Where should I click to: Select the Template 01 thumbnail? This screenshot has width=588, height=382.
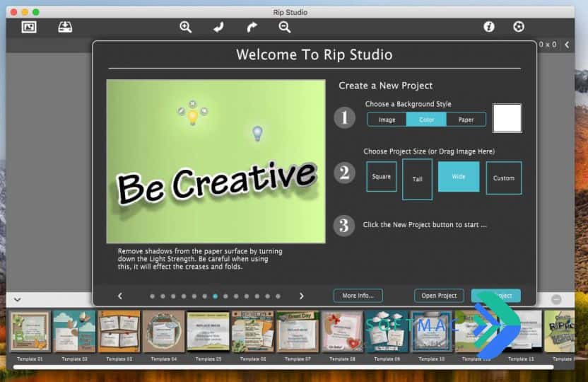(x=30, y=331)
